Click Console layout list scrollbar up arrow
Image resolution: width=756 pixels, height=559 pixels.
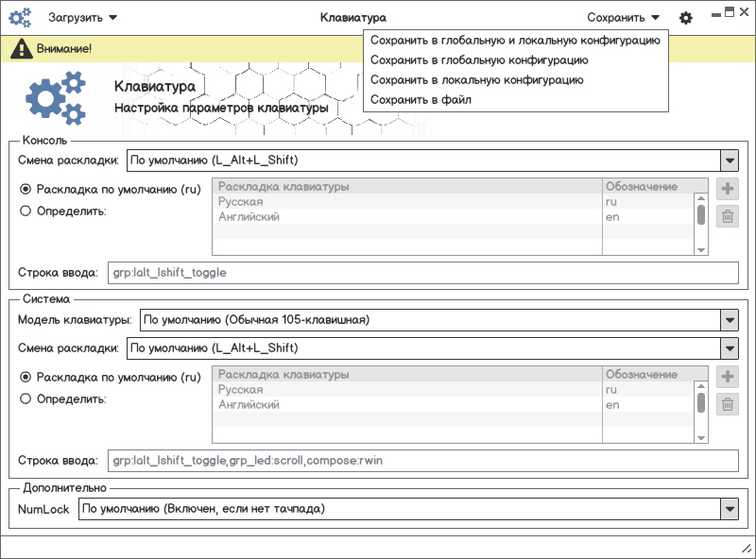tap(701, 198)
